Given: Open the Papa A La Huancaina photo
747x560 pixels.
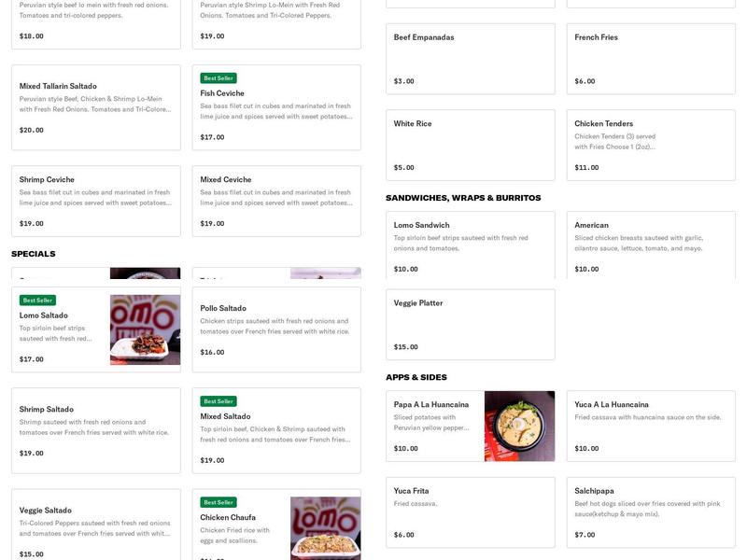Looking at the screenshot, I should click(519, 426).
